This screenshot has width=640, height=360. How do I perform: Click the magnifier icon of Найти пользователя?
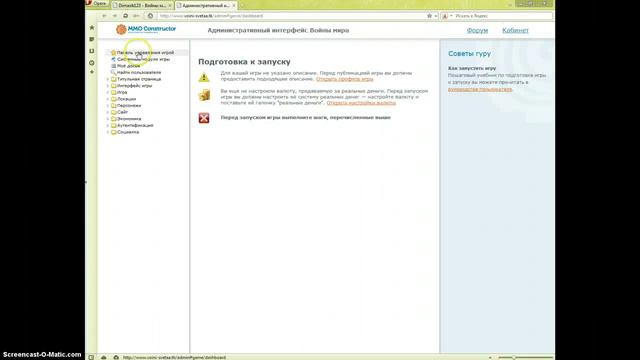click(113, 72)
